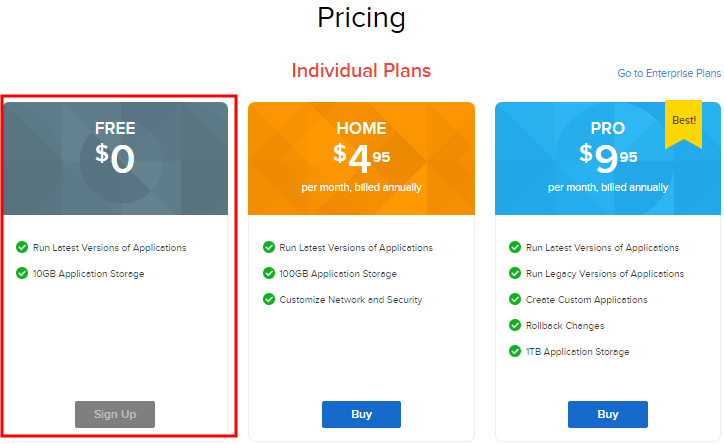This screenshot has width=724, height=444.
Task: Select the HOME $4.95 plan header
Action: click(x=361, y=158)
